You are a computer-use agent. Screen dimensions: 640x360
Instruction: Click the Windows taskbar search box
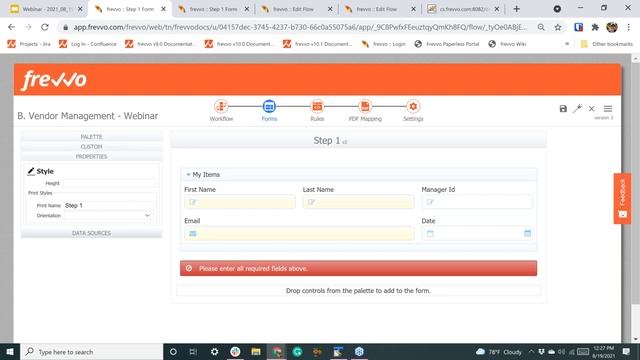[91, 352]
